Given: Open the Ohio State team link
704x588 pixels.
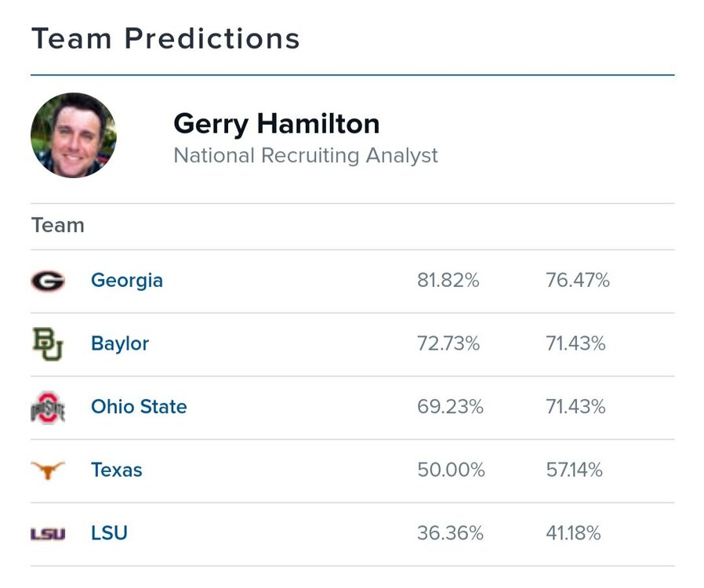Looking at the screenshot, I should (139, 407).
